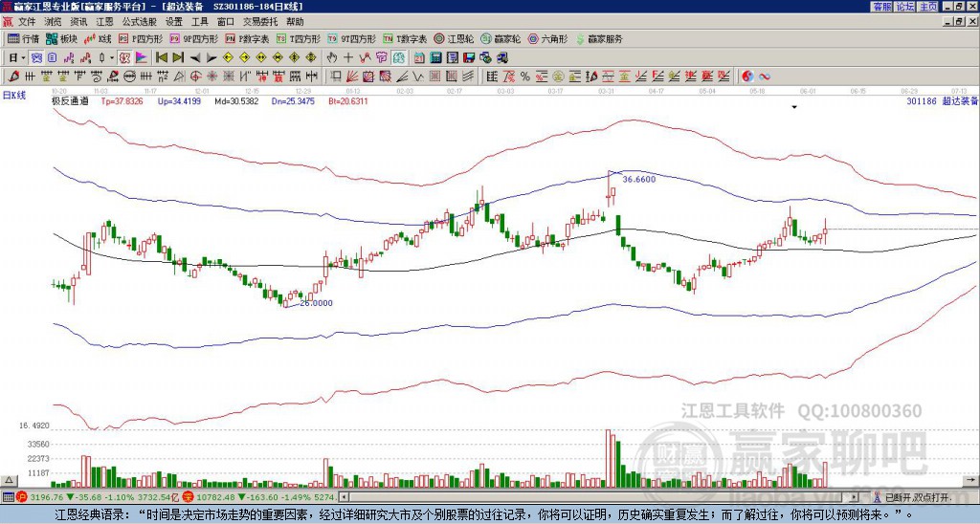Click the 极反通道 indicator label
This screenshot has height=524, width=980.
70,100
